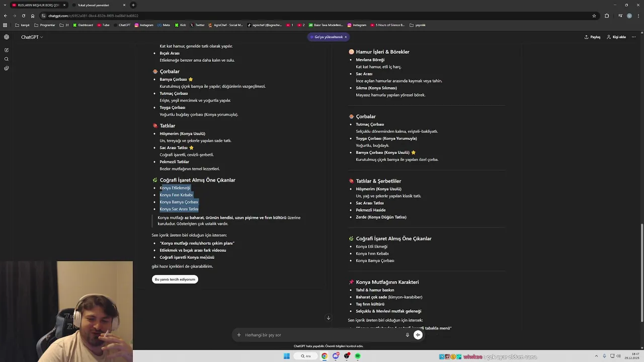The height and width of the screenshot is (362, 644).
Task: Open 5 Hours of Silence bookmark
Action: point(387,25)
